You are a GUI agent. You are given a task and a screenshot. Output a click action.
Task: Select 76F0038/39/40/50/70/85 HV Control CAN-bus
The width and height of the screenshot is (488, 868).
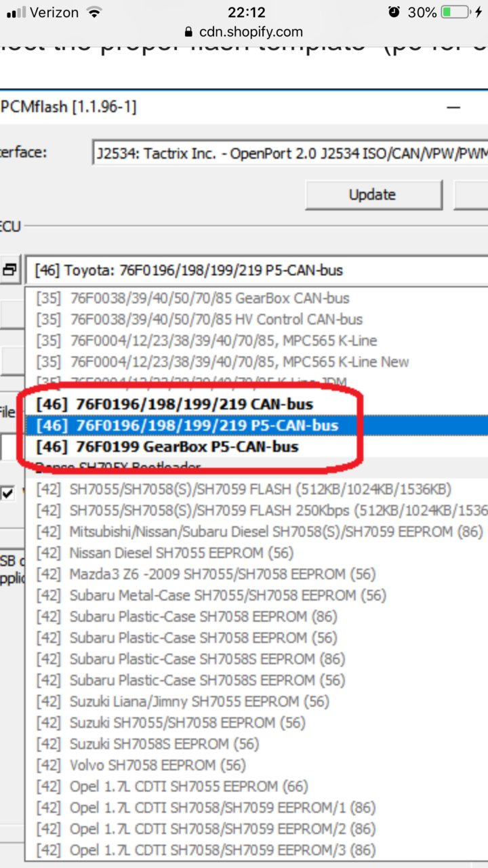tap(256, 319)
